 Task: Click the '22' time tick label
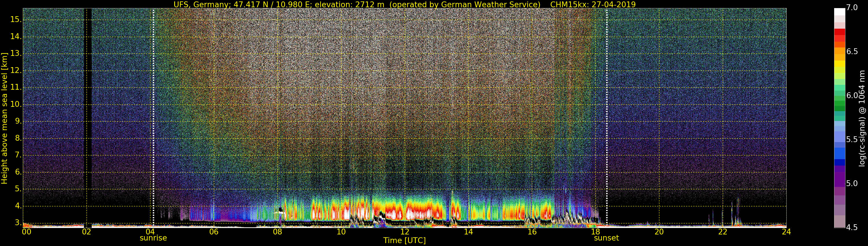(x=723, y=232)
